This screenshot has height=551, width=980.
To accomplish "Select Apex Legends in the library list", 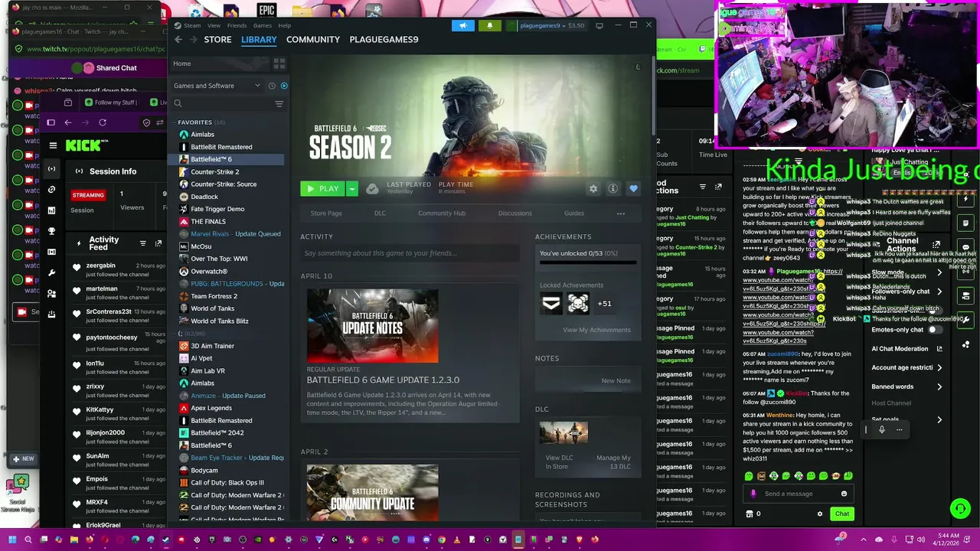I will coord(211,408).
